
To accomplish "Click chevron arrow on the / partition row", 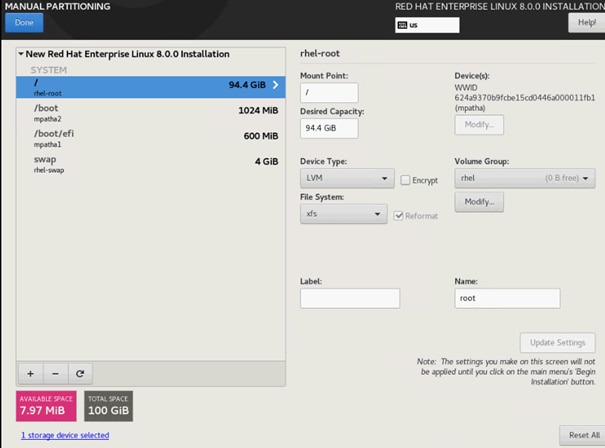I will click(275, 85).
